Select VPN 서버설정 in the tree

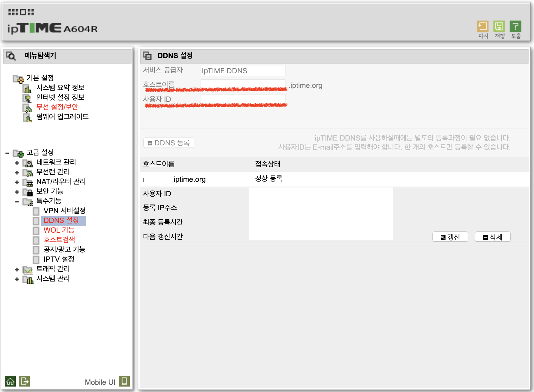pos(65,211)
